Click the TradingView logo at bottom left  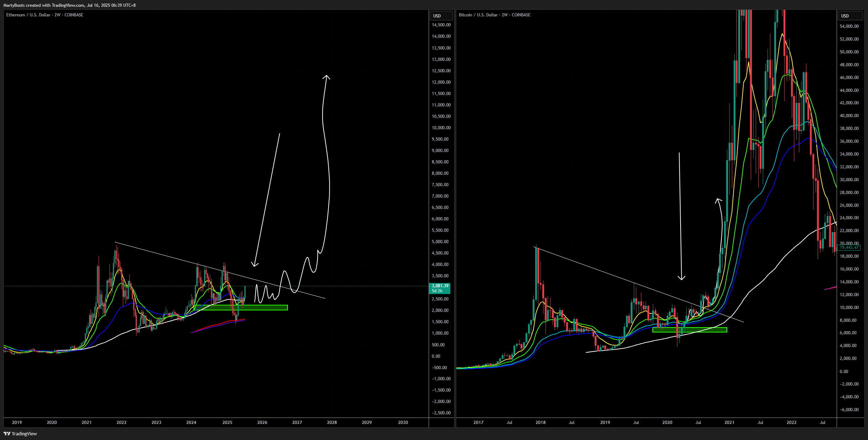coord(20,434)
